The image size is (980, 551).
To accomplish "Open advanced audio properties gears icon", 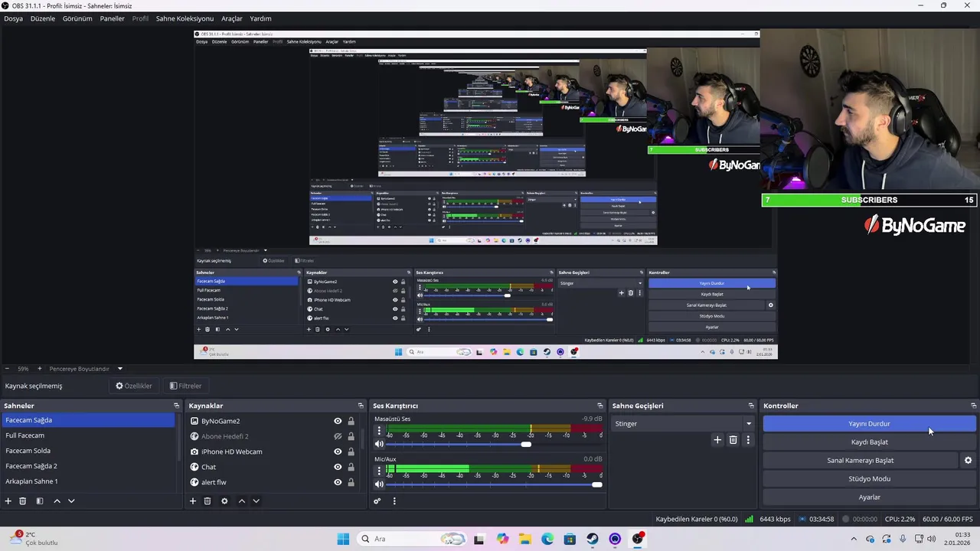I will click(x=377, y=501).
